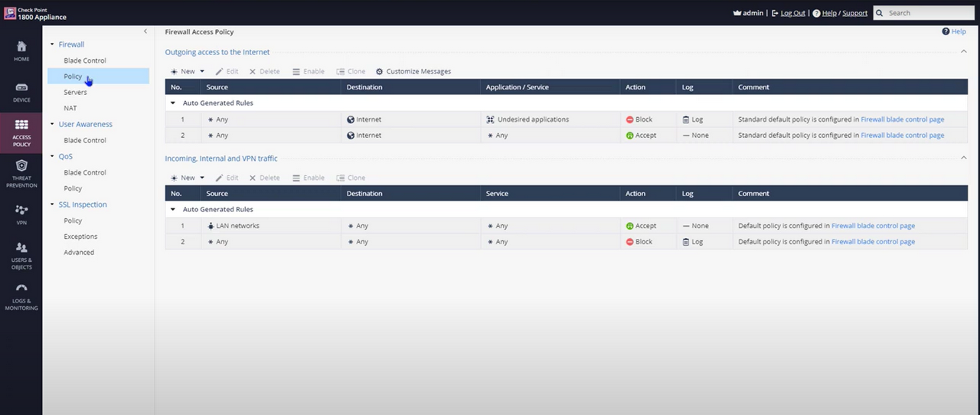Click Enable in outgoing rules toolbar
The width and height of the screenshot is (980, 415).
pyautogui.click(x=309, y=71)
